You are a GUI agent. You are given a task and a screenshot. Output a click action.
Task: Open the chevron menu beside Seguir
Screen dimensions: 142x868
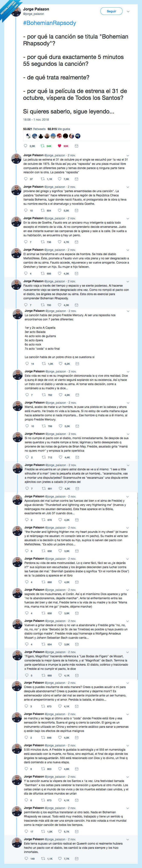(128, 11)
